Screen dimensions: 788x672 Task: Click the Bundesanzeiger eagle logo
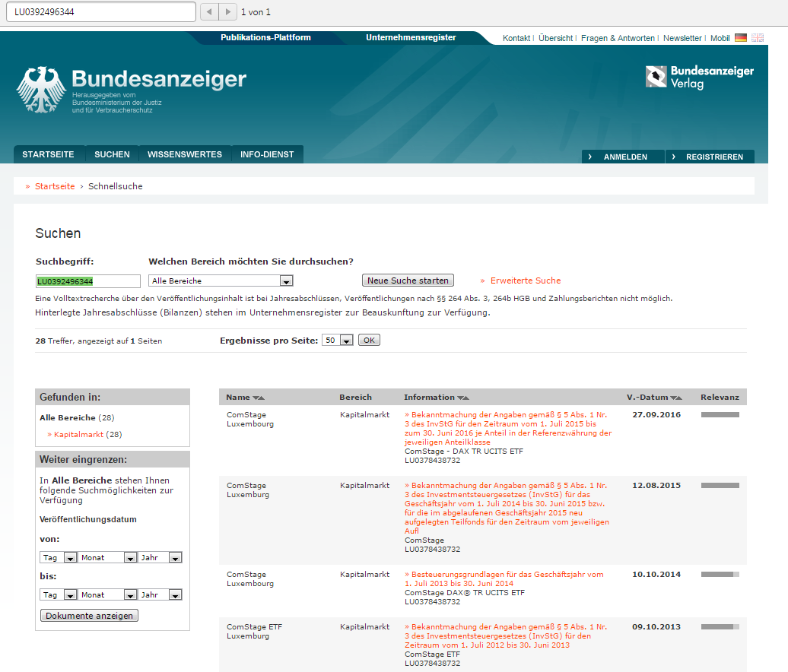click(x=41, y=90)
